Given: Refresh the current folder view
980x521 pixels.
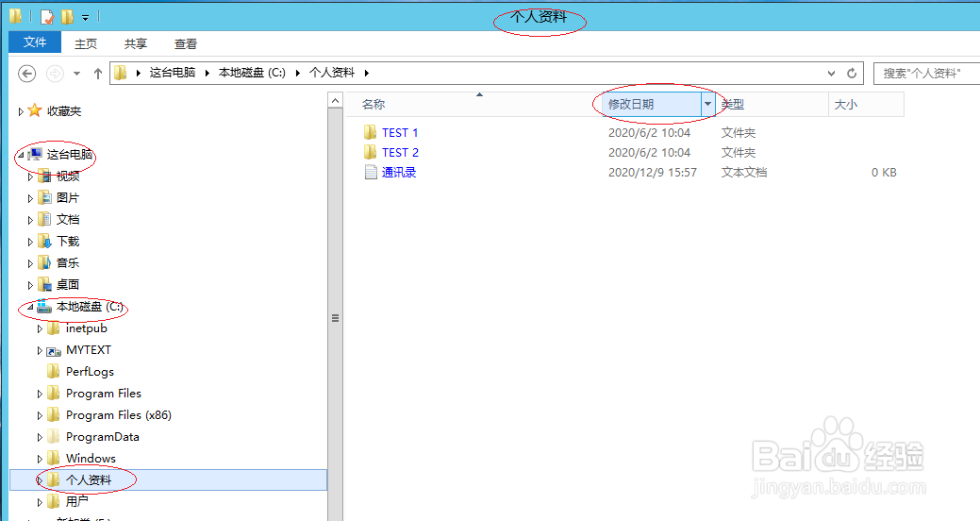Looking at the screenshot, I should tap(851, 74).
